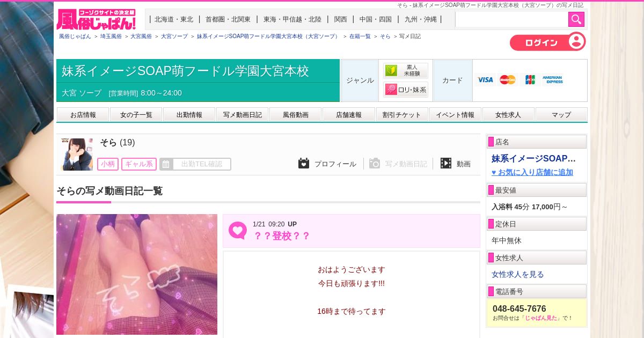This screenshot has height=338, width=644.
Task: Click the そら breadcrumb link
Action: click(385, 36)
